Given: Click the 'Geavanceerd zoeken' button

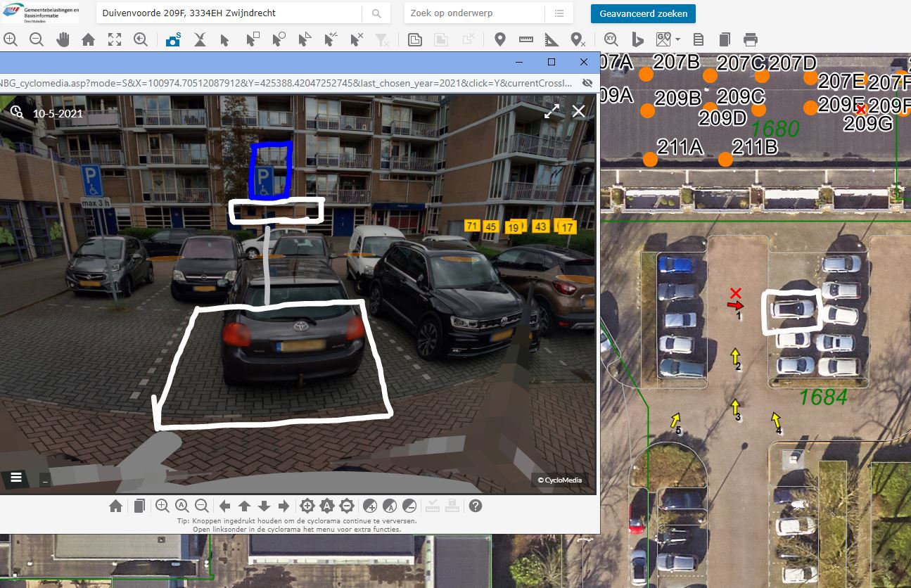Looking at the screenshot, I should click(x=643, y=13).
